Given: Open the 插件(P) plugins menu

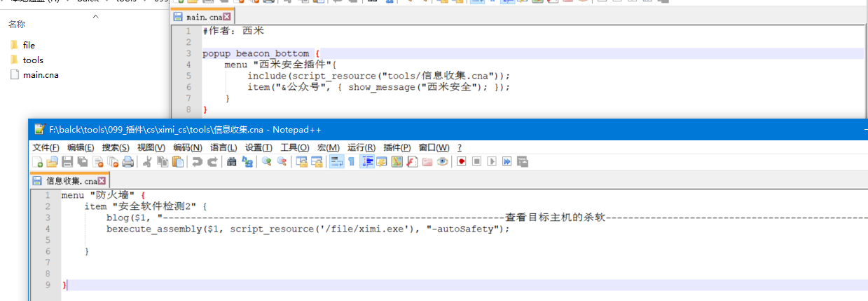Looking at the screenshot, I should pyautogui.click(x=397, y=147).
